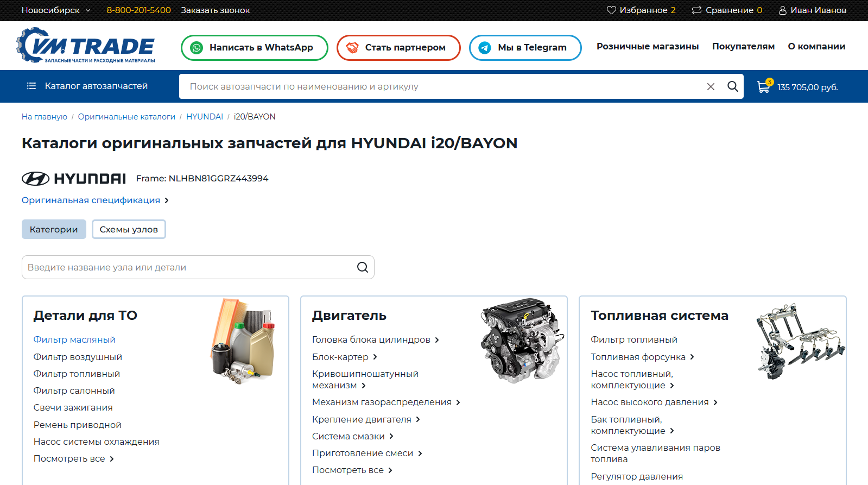
Task: Go to HYUNDAI breadcrumb
Action: [205, 117]
